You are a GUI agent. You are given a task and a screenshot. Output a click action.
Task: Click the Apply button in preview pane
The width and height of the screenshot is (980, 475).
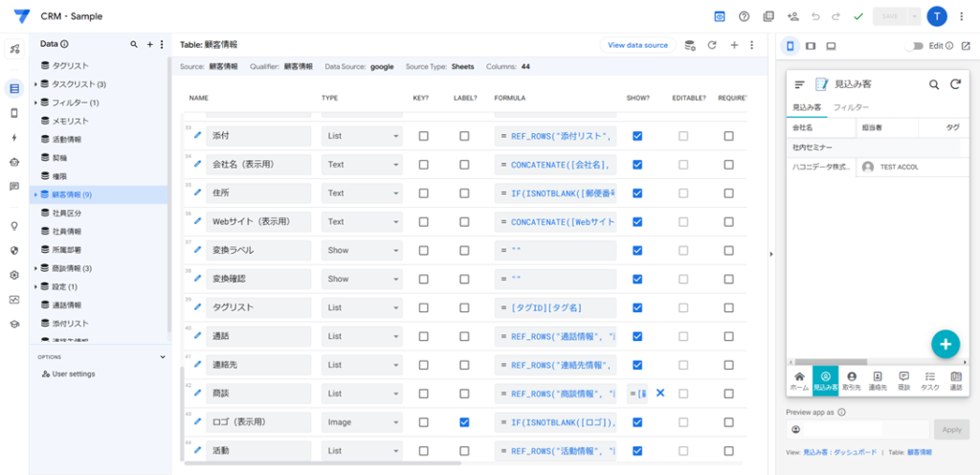(952, 430)
